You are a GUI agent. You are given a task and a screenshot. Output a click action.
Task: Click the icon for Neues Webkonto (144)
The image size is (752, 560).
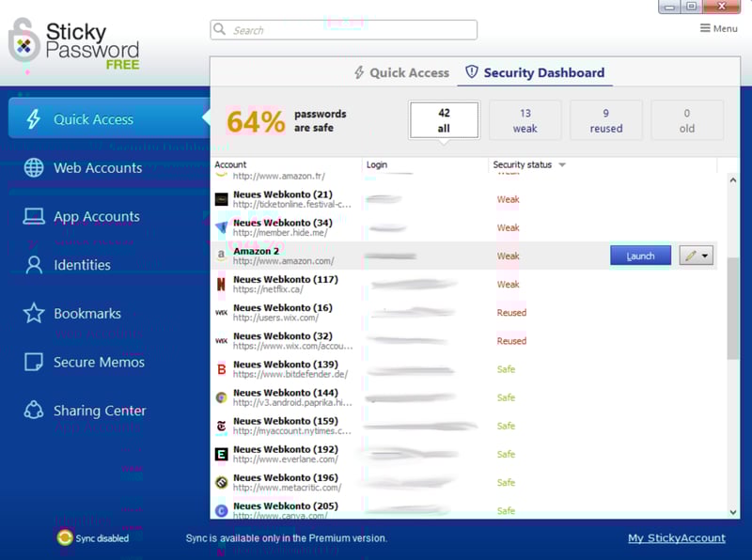221,397
